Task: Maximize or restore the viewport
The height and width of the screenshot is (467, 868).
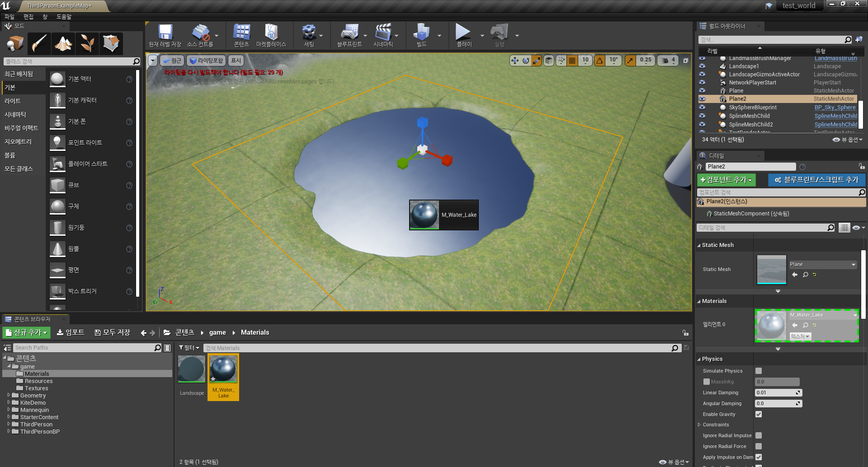Action: (685, 61)
